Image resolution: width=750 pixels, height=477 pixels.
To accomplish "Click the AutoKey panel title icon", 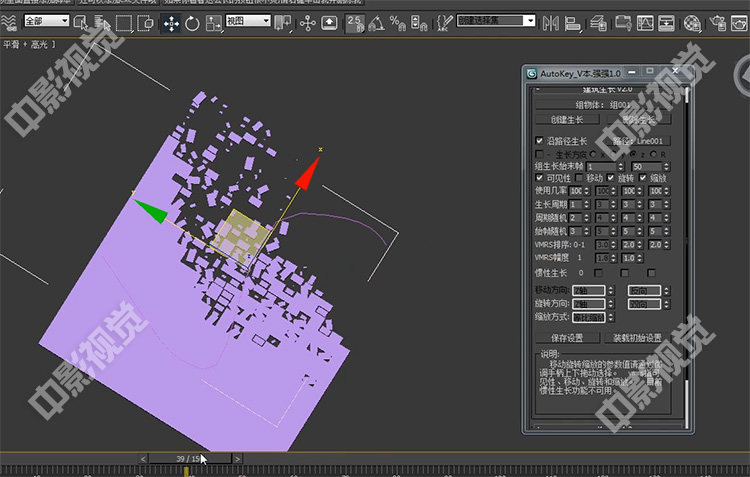I will [532, 74].
